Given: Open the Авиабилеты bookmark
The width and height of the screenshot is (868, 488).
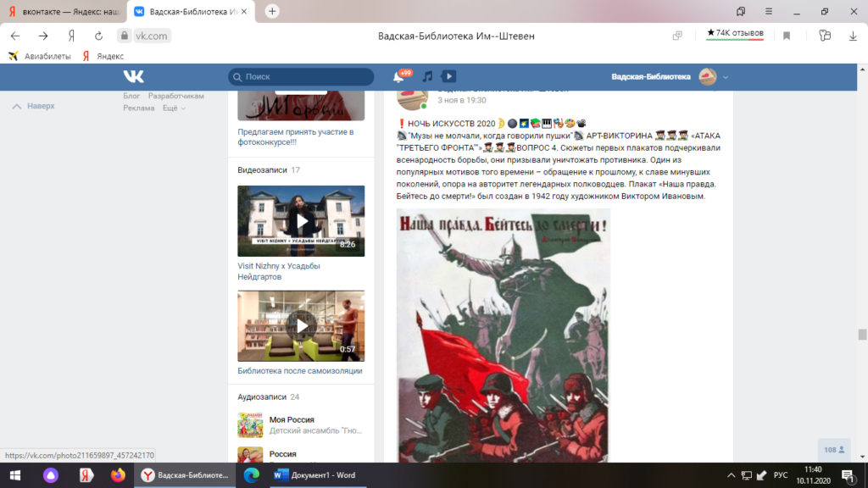Looking at the screenshot, I should pos(40,56).
